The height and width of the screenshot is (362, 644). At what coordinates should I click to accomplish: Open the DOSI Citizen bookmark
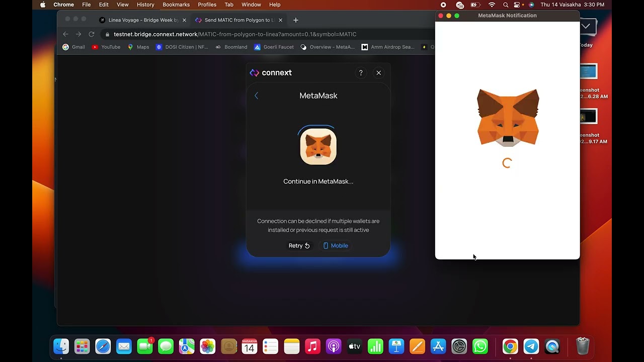point(182,47)
